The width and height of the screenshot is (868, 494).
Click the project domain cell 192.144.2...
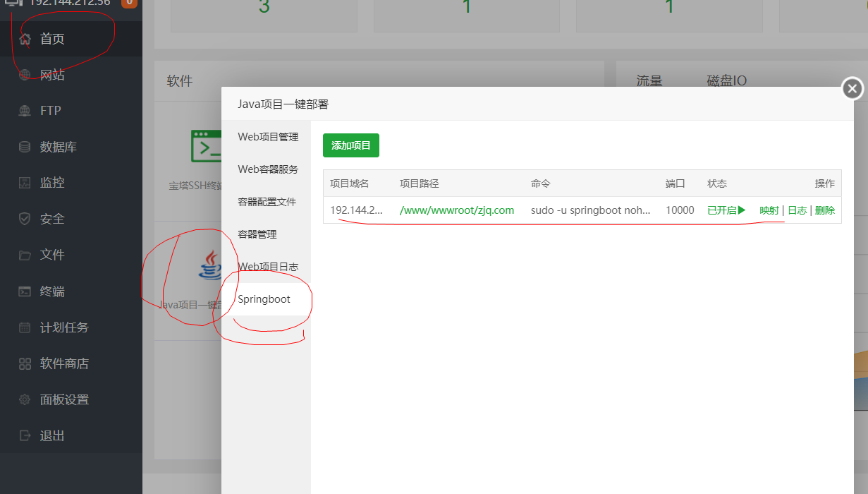[357, 210]
